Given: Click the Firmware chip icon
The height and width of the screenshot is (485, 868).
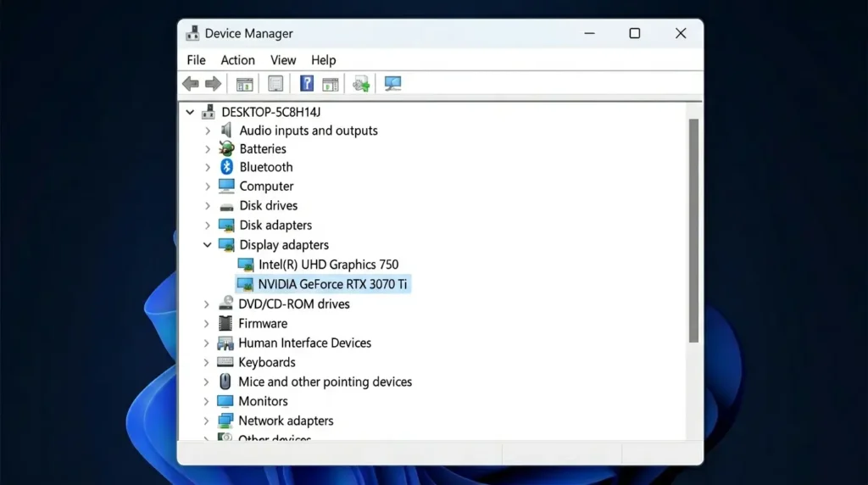Looking at the screenshot, I should (x=225, y=323).
